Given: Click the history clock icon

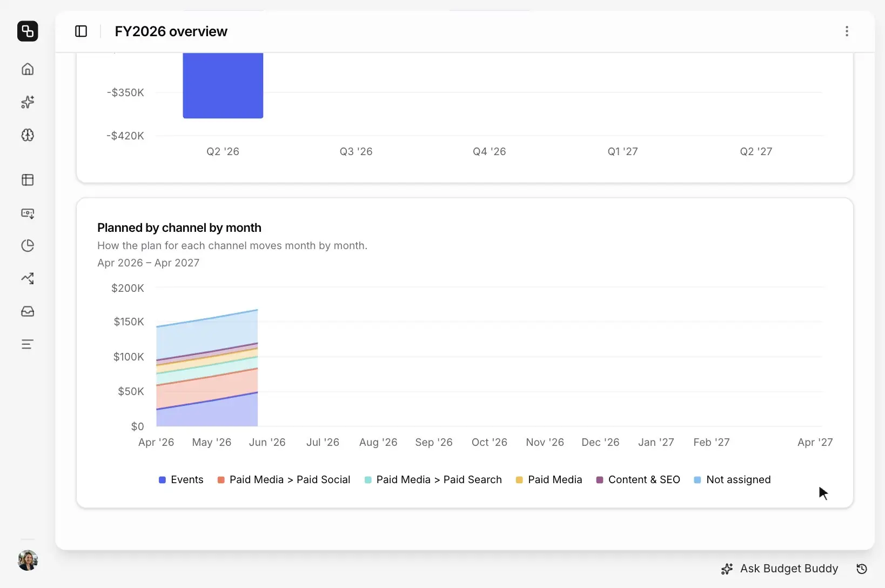Looking at the screenshot, I should (x=862, y=569).
